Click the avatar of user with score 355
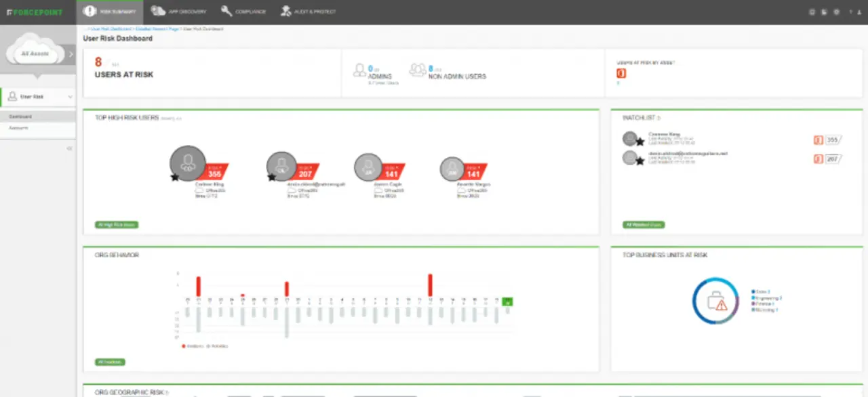Image resolution: width=868 pixels, height=397 pixels. coord(187,163)
